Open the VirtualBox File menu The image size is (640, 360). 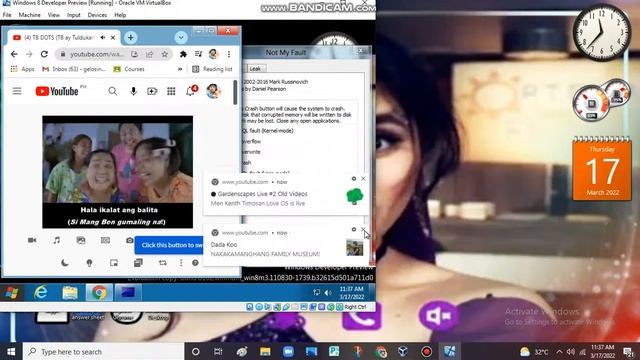(7, 15)
